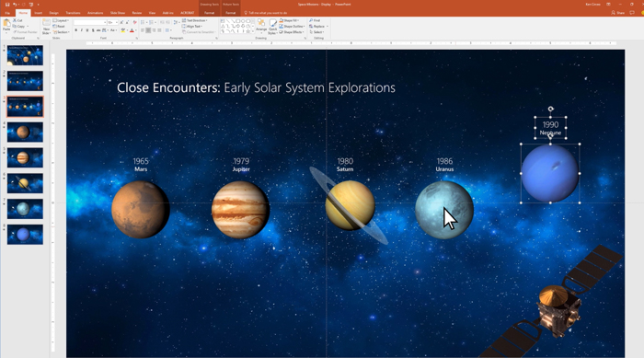Click the slide title Close Encounters

point(256,87)
